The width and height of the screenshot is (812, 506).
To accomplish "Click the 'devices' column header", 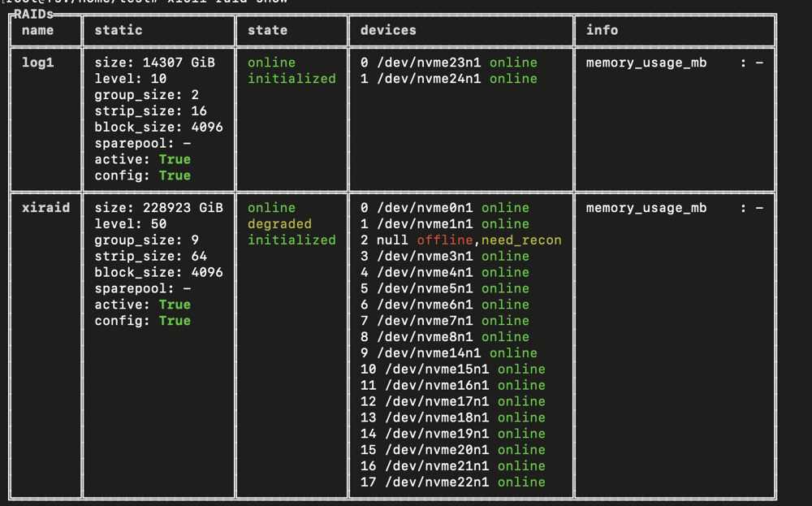I will point(388,30).
